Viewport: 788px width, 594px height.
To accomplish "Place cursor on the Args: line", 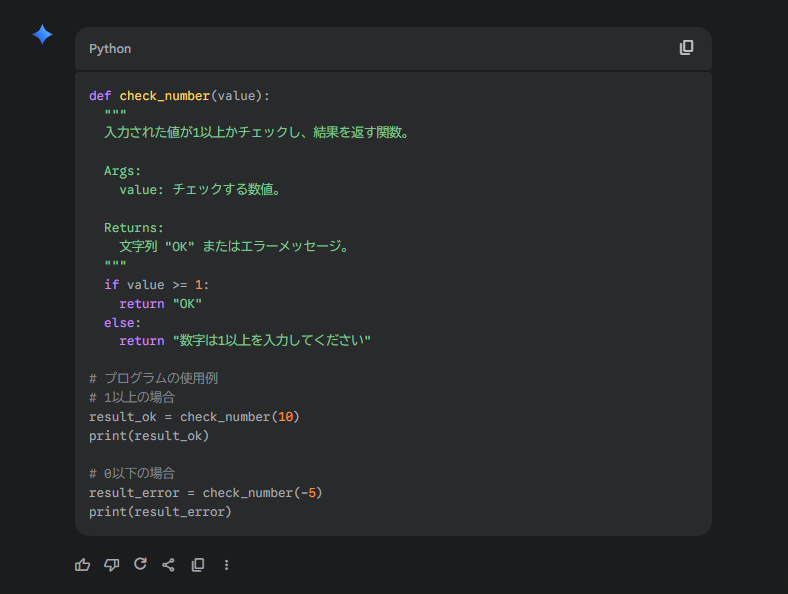I will (123, 171).
